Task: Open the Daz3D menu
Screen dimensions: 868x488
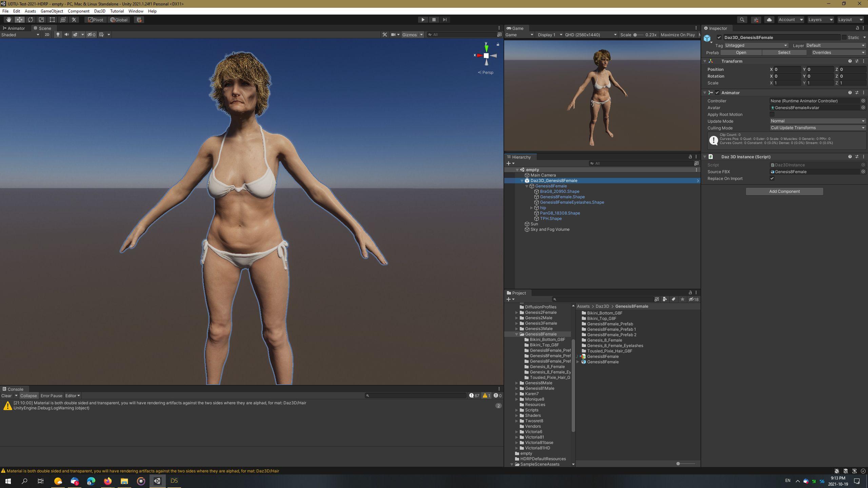Action: 100,11
